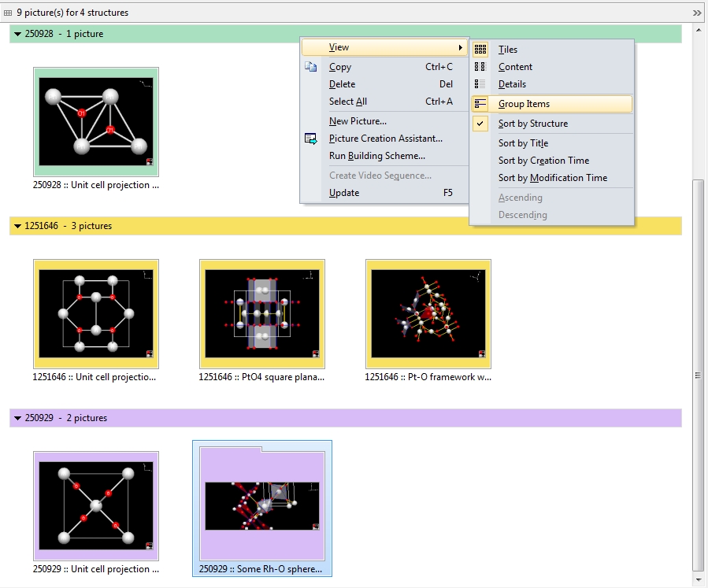The image size is (708, 588).
Task: Collapse the 250928 group
Action: point(17,34)
